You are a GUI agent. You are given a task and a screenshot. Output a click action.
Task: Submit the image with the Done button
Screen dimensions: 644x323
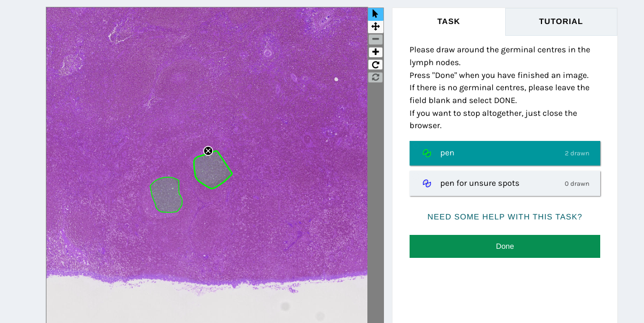click(505, 246)
